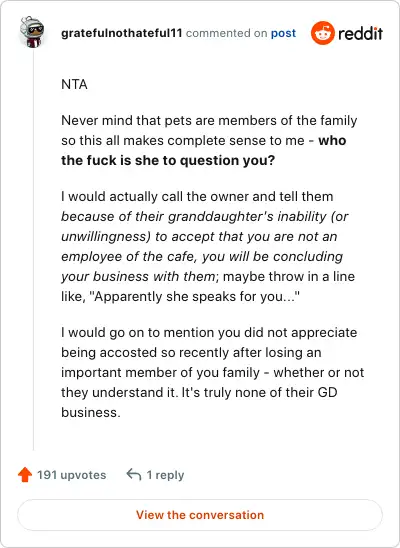Click the curved reply arrow icon
400x548 pixels.
pos(134,475)
